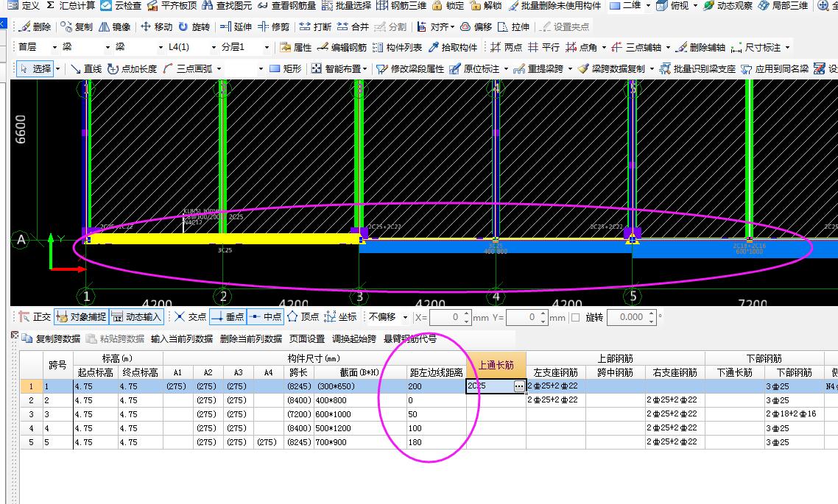Click 复制跨数据 copy span data

click(51, 339)
